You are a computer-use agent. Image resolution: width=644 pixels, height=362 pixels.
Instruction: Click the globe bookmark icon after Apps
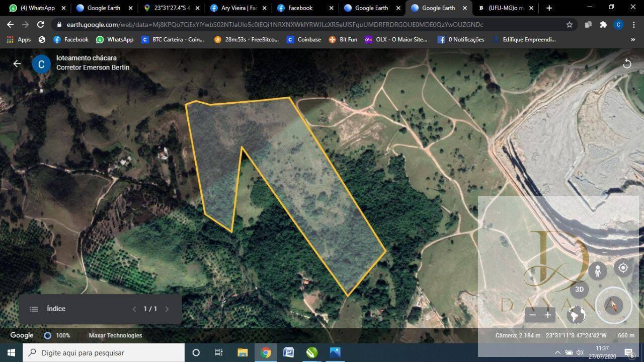[42, 39]
